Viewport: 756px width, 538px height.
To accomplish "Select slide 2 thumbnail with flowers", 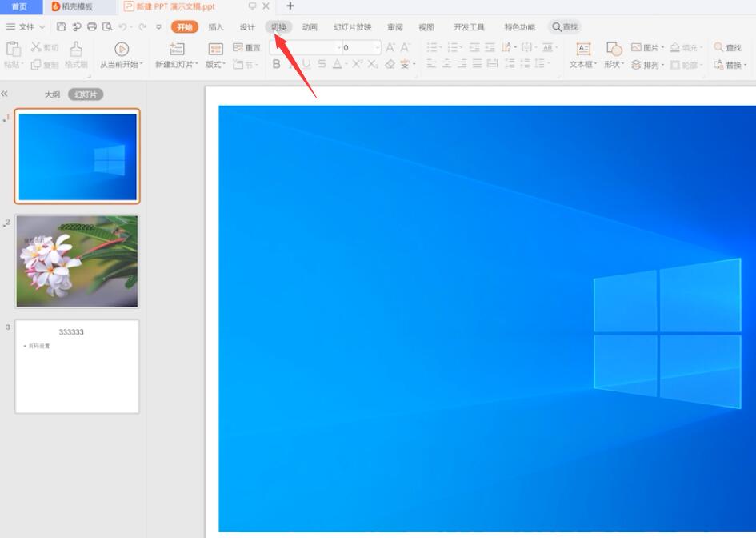I will (x=77, y=261).
